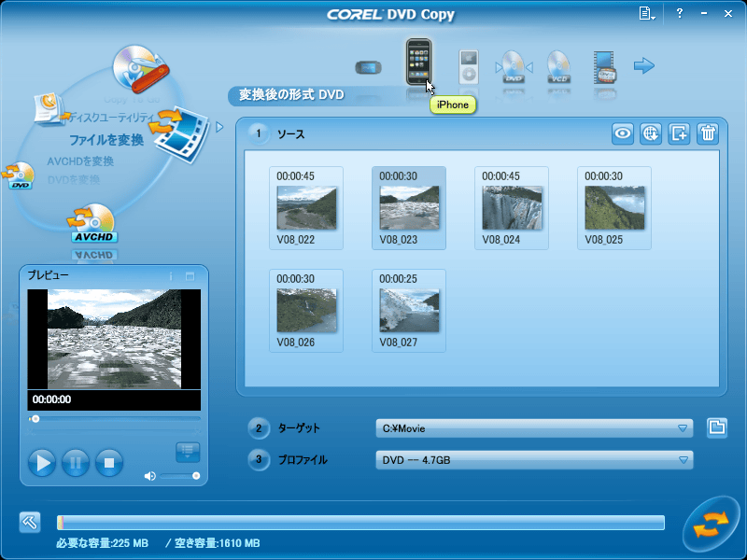
Task: Click the preview timecode 00:00:00
Action: (x=51, y=399)
